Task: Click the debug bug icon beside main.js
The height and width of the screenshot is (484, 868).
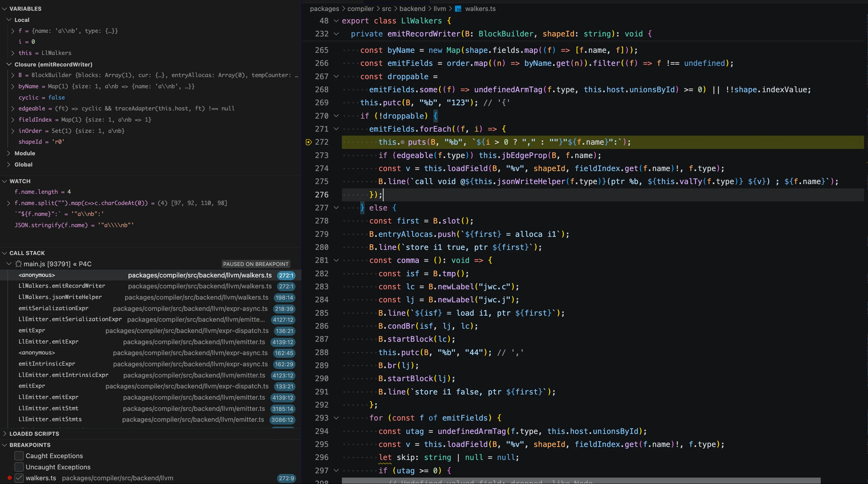Action: pyautogui.click(x=19, y=264)
